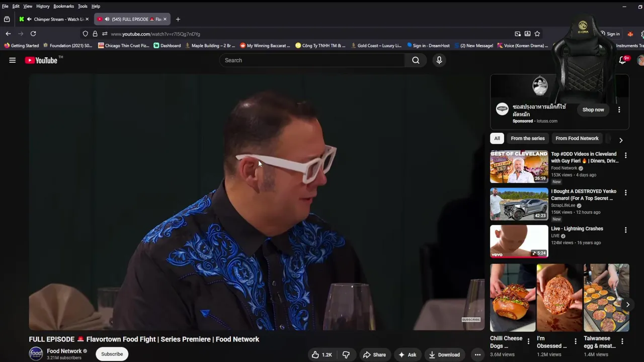Open Getting Started bookmark
Viewport: 644px width, 362px height.
click(21, 46)
